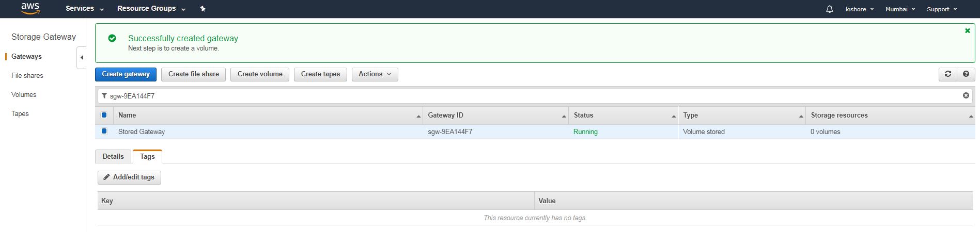Open the Mumbai region dropdown
Viewport: 980px width, 232px height.
900,9
